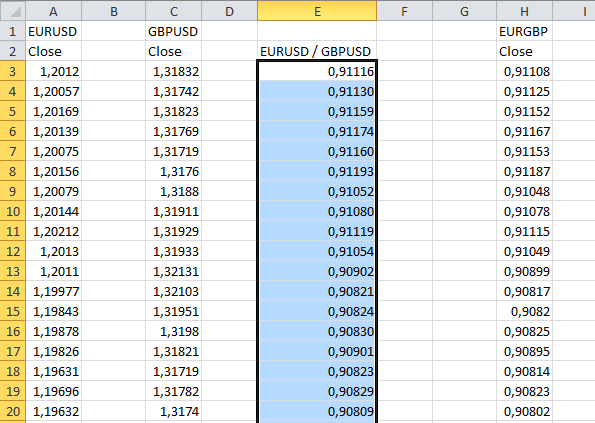Select column F header
Viewport: 595px width, 423px height.
(x=405, y=11)
